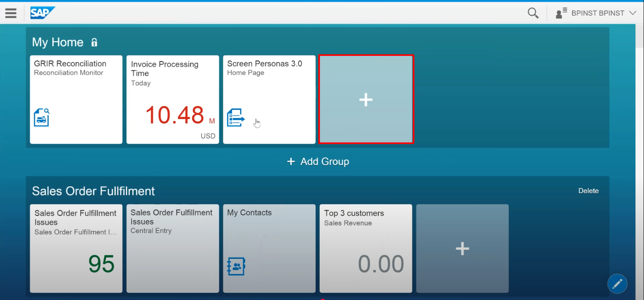644x300 pixels.
Task: Open the hamburger navigation menu
Action: click(11, 13)
